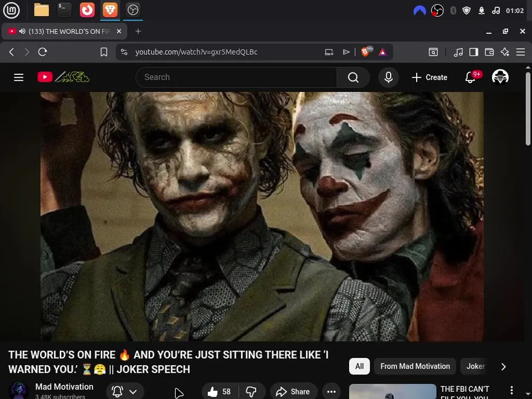Open the music note tray applet
The width and height of the screenshot is (532, 399).
coord(495,11)
